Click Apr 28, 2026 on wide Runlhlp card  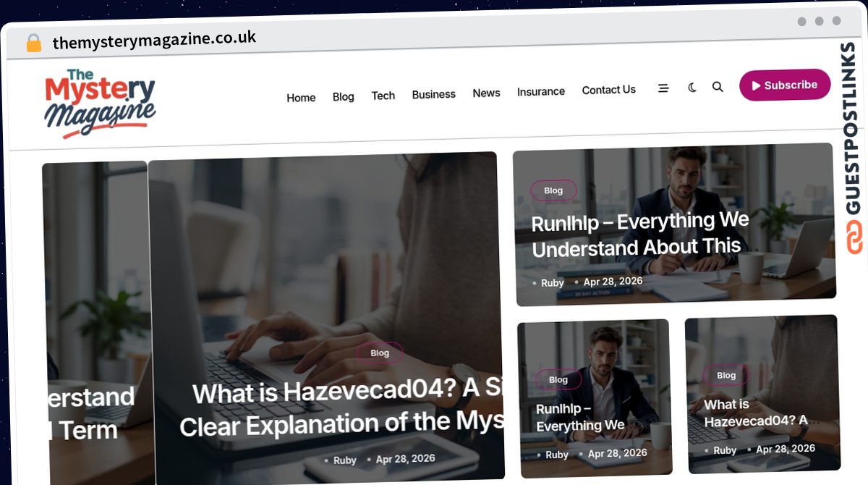tap(613, 281)
